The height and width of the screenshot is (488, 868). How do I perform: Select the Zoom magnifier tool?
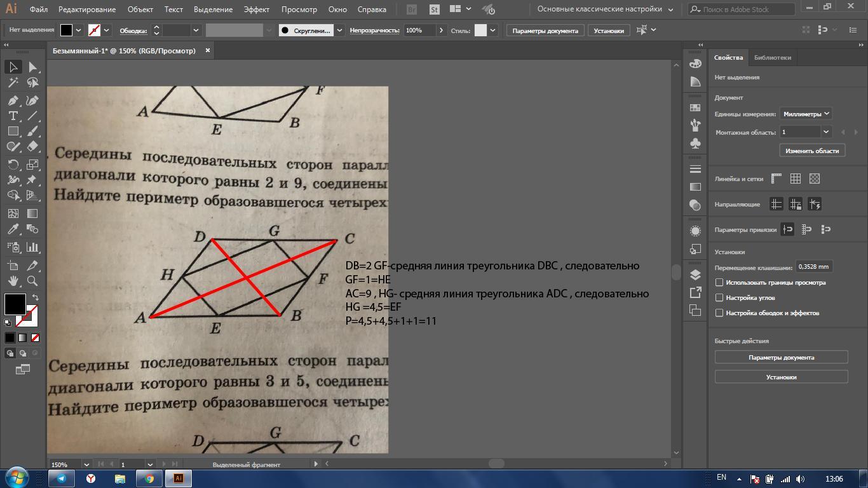click(32, 281)
